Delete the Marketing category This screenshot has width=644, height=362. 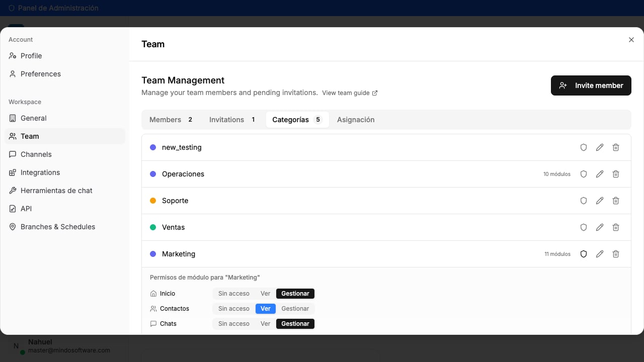pyautogui.click(x=616, y=254)
